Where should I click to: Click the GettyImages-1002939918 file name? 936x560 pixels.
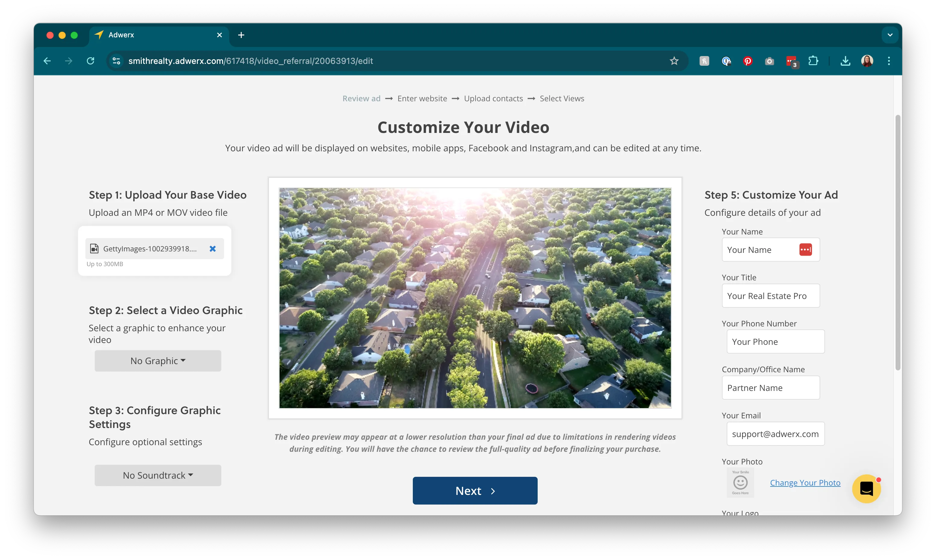(x=150, y=249)
